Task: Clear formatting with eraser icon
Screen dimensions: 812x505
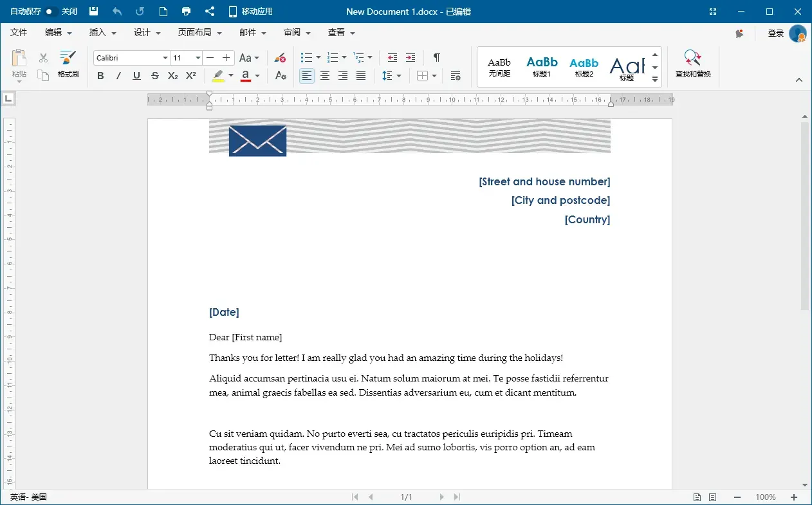Action: click(280, 58)
